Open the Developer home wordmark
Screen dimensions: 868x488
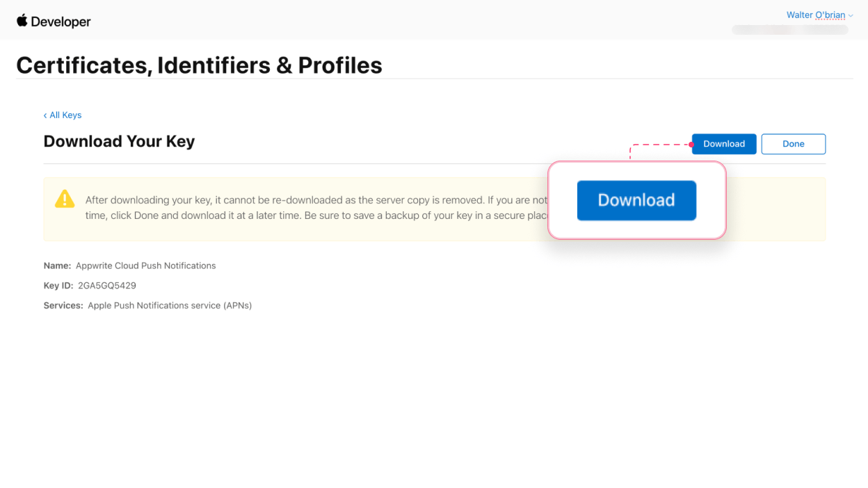coord(61,22)
